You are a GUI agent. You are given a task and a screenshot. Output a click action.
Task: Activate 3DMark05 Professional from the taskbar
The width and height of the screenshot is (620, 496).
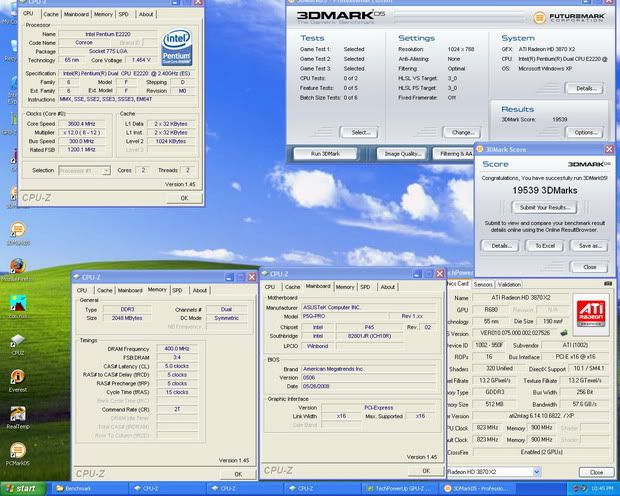[478, 489]
